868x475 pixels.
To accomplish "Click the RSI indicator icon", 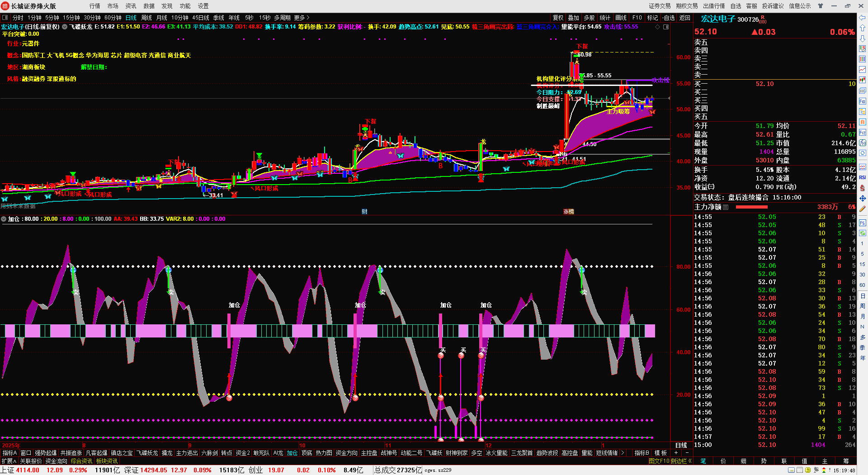I will coord(863,177).
